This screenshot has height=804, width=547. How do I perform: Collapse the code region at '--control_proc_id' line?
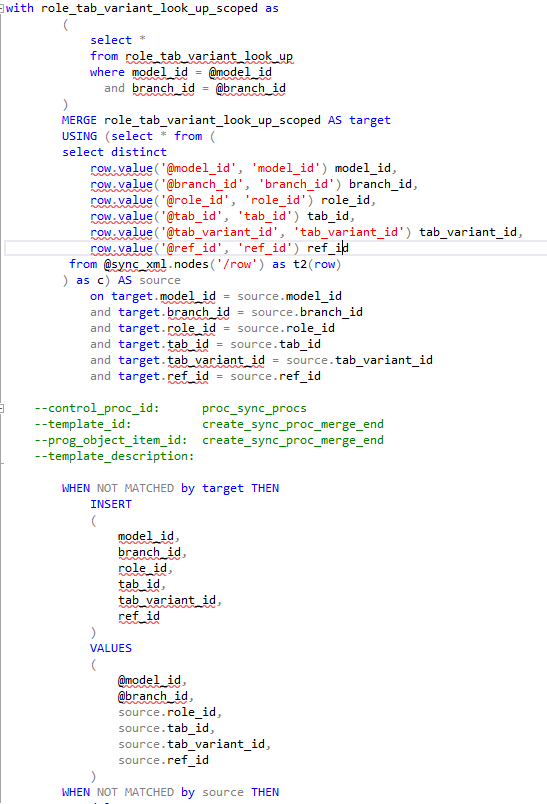click(2, 409)
